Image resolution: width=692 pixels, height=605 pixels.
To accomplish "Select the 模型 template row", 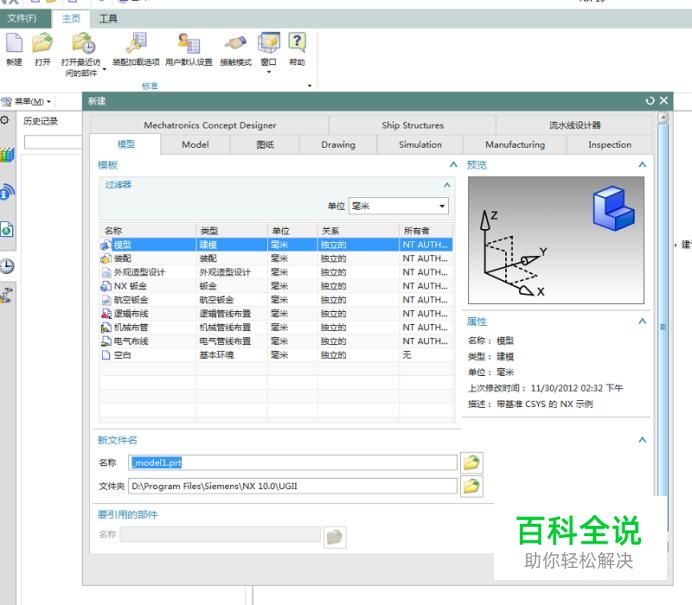I will click(276, 244).
